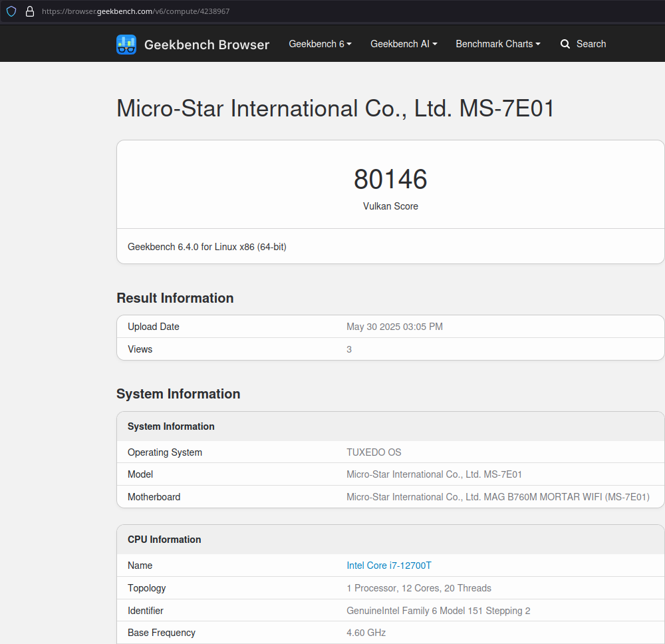Click the CPU Name row label
665x644 pixels.
point(140,565)
